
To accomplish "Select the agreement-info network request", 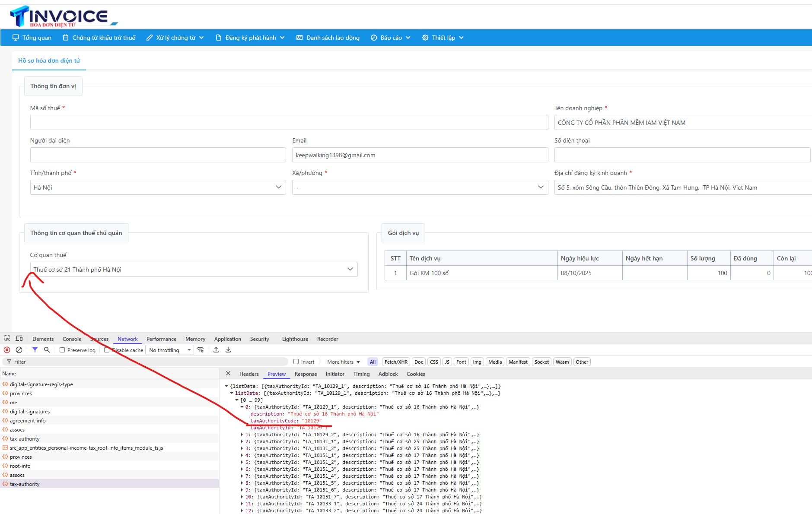I will pos(109,421).
